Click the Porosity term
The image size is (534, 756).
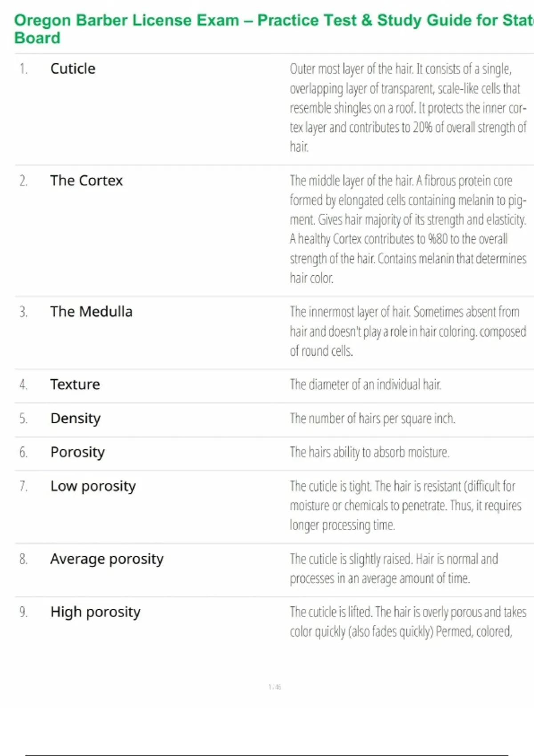click(78, 452)
